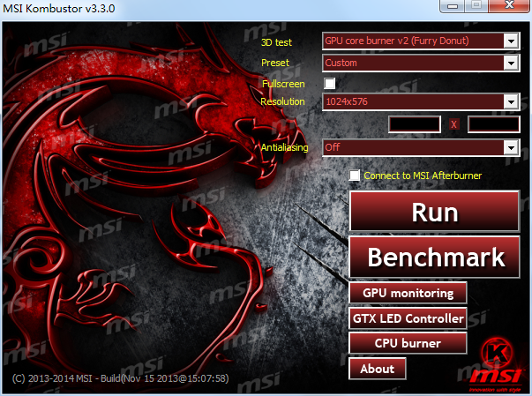Open GPU monitoring
Screen dimensions: 532x396
tap(408, 293)
